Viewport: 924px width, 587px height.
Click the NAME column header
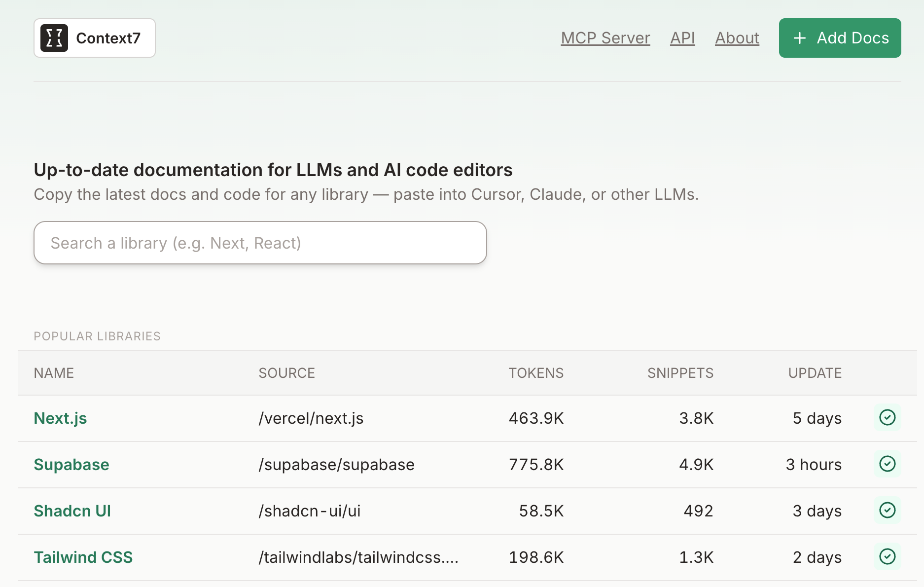[x=54, y=373]
